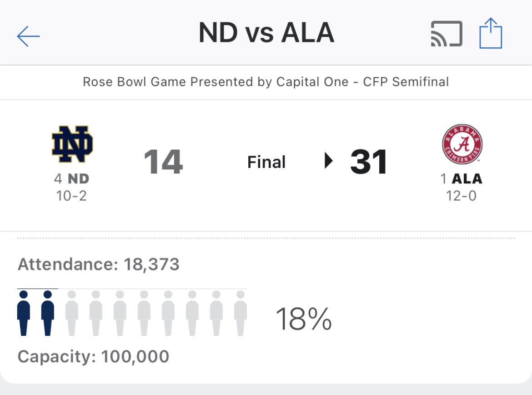Tap the Final game status text
This screenshot has width=532, height=395.
pyautogui.click(x=266, y=162)
